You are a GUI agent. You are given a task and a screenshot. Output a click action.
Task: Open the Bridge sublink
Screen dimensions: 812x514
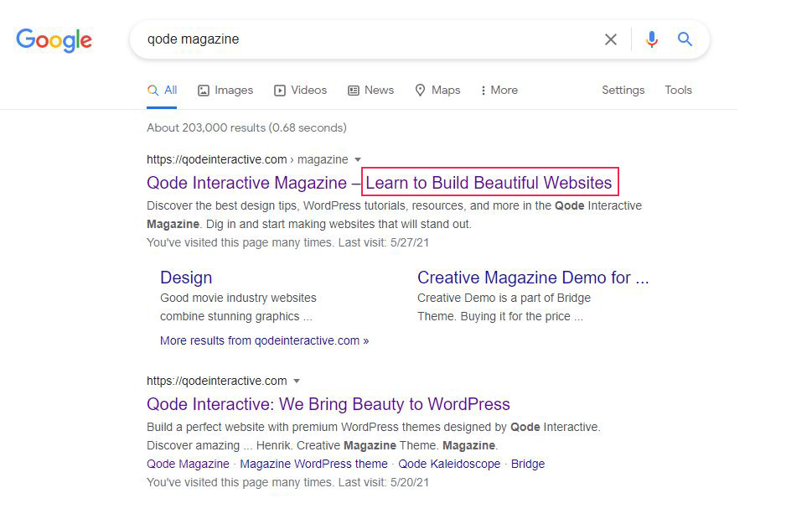tap(528, 464)
